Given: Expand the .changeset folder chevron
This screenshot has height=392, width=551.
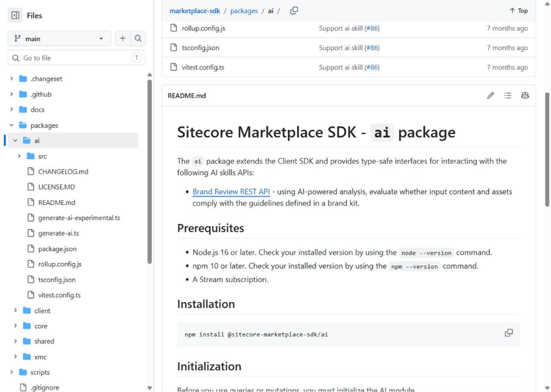Looking at the screenshot, I should click(x=12, y=79).
